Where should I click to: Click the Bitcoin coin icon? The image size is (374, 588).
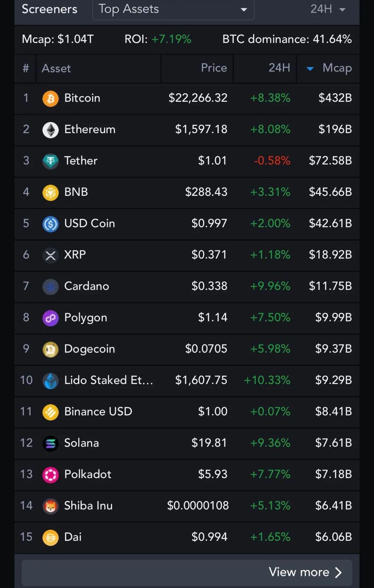pos(51,98)
